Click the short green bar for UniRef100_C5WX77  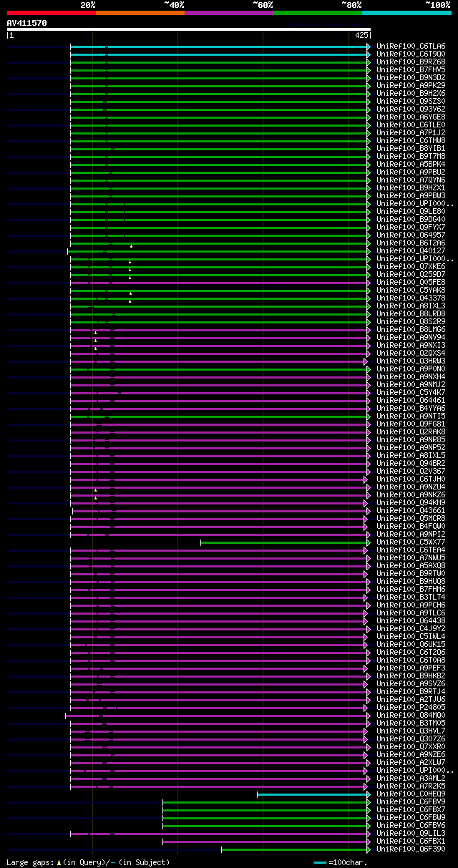tap(283, 542)
